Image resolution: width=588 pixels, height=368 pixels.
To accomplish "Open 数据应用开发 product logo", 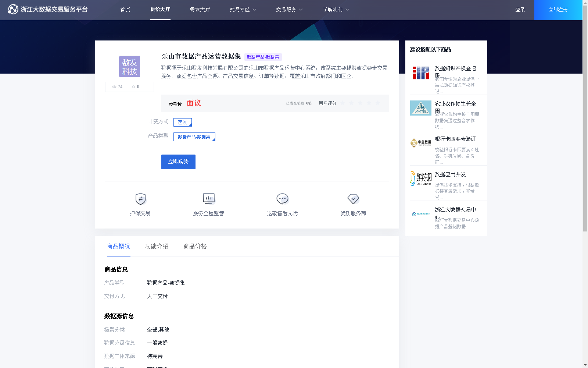I will click(x=421, y=178).
